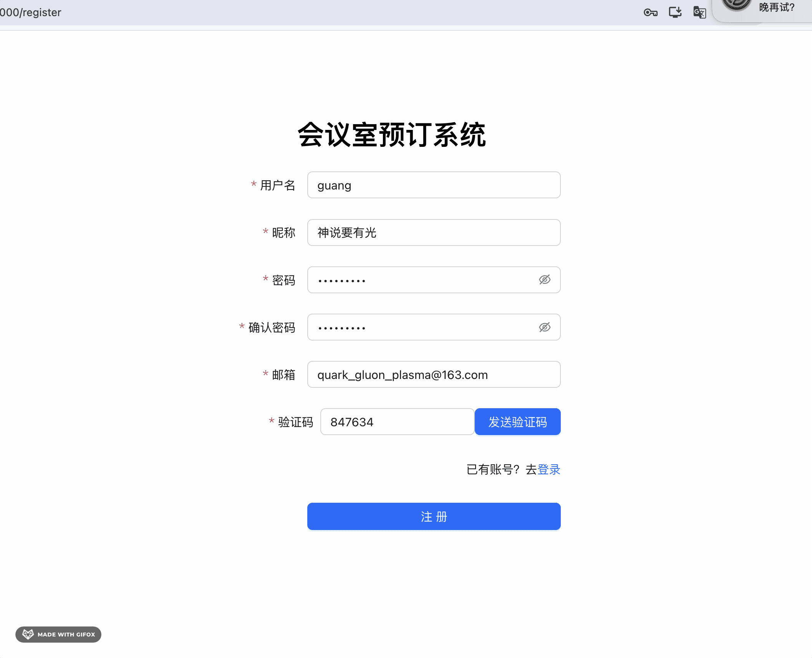Viewport: 812px width, 658px height.
Task: Focus the 用户名 field containing guang
Action: [433, 185]
